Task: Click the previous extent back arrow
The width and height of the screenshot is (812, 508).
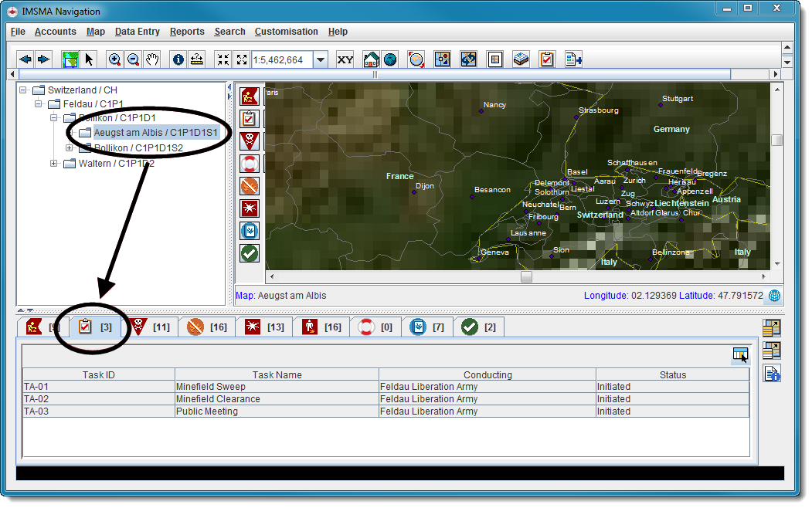Action: [x=25, y=59]
